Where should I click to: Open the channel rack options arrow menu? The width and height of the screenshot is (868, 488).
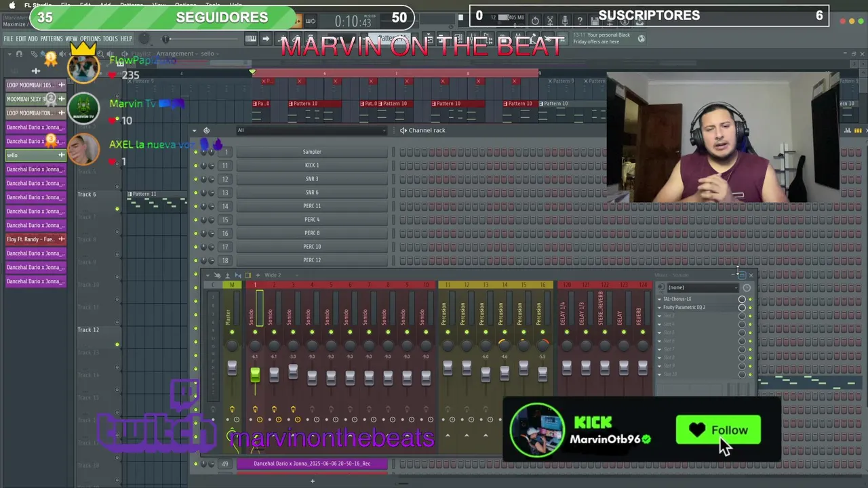(195, 130)
